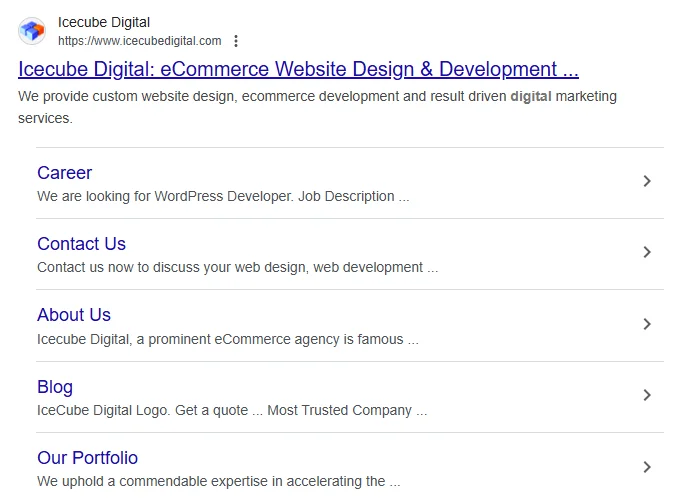Image resolution: width=699 pixels, height=498 pixels.
Task: Click the 'We uphold a commendable expertise' text
Action: point(218,482)
